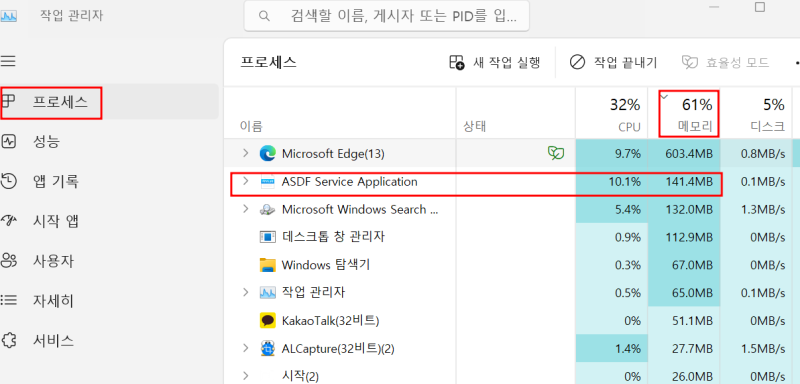Click the Task Manager app icon in title bar
Image resolution: width=800 pixels, height=384 pixels.
pyautogui.click(x=9, y=16)
